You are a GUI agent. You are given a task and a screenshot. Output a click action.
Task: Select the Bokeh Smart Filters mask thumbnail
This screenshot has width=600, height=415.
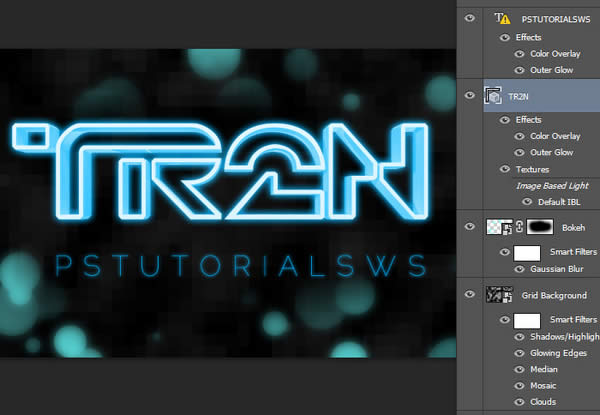(x=528, y=255)
